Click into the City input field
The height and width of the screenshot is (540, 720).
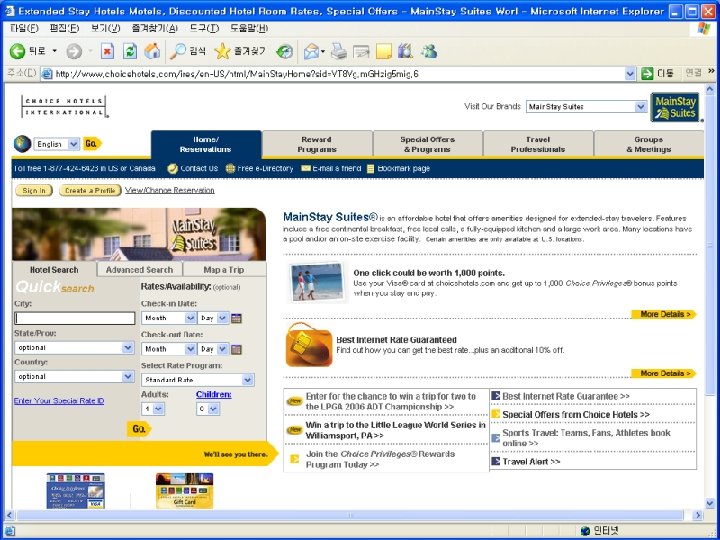click(x=74, y=318)
